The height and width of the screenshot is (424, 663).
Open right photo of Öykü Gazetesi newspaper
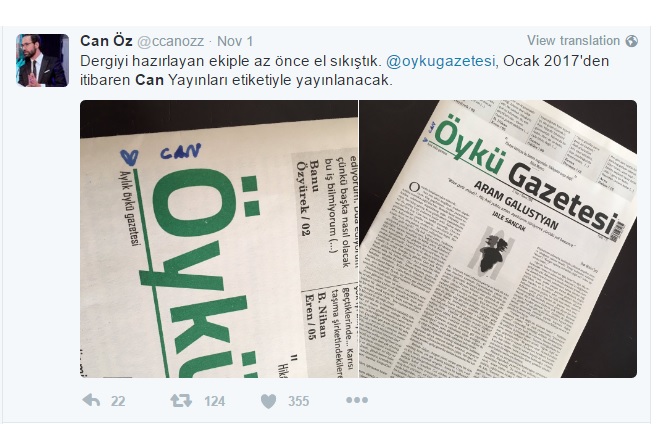(x=498, y=239)
